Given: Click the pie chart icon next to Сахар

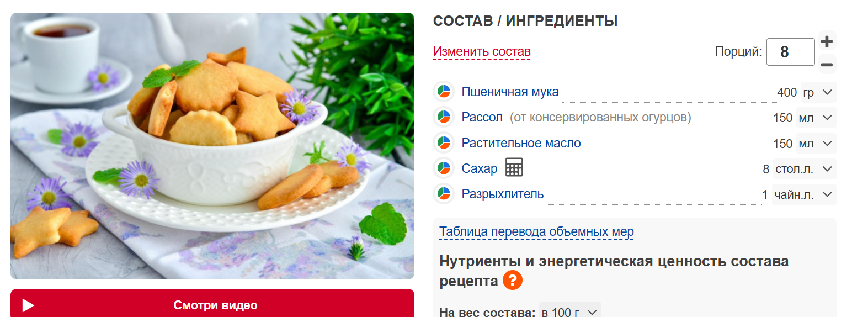Looking at the screenshot, I should (x=444, y=168).
